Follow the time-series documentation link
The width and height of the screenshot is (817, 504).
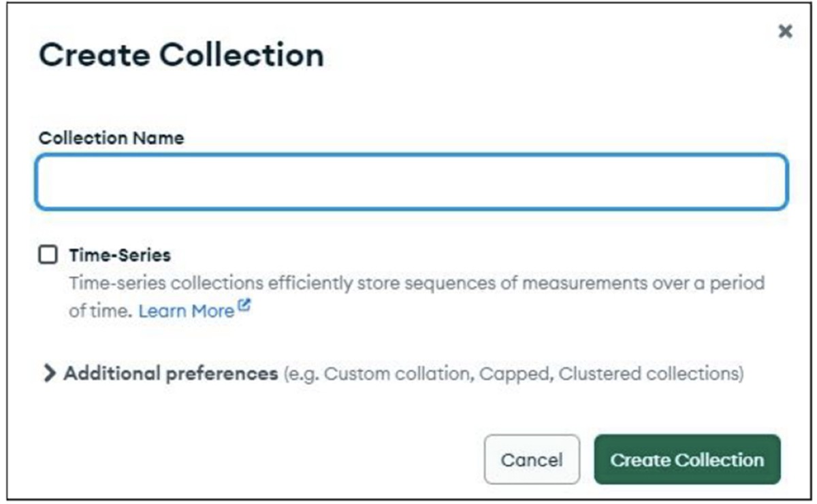[x=187, y=311]
